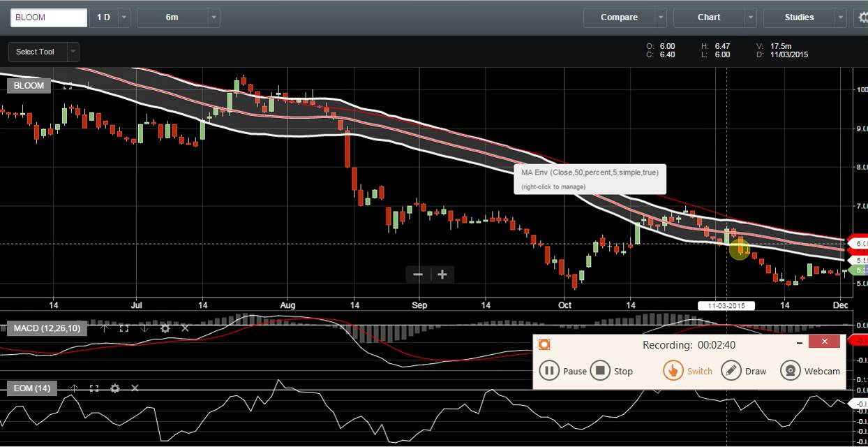Maximize the EOM panel with focus icon
868x447 pixels.
94,388
